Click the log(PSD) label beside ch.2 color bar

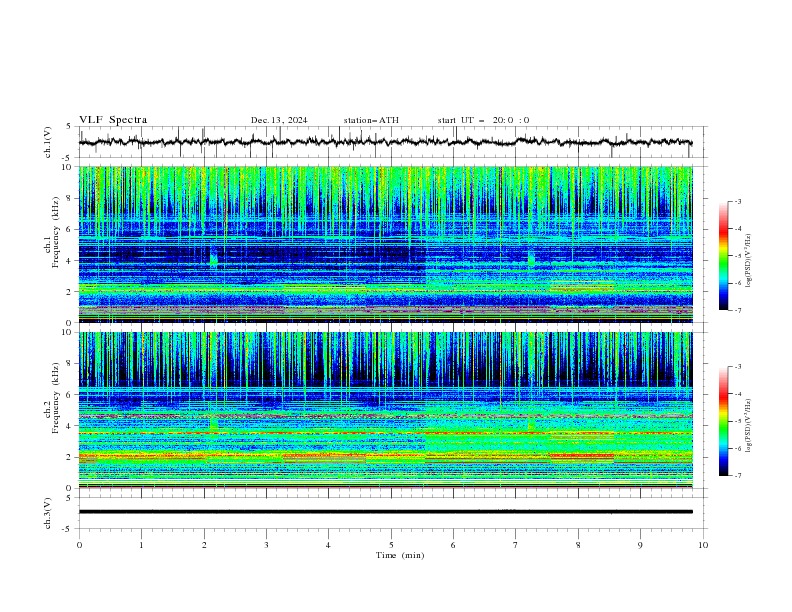[749, 425]
